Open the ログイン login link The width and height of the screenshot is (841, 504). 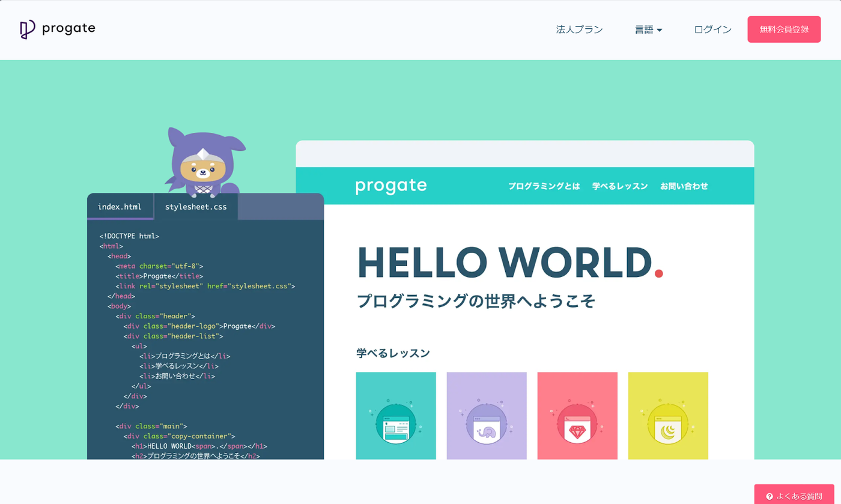712,29
